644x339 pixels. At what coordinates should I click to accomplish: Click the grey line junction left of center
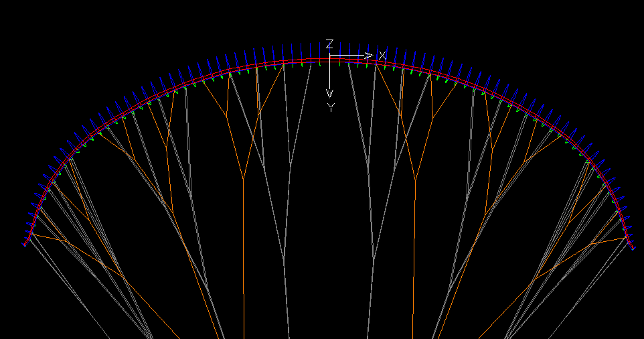(285, 259)
